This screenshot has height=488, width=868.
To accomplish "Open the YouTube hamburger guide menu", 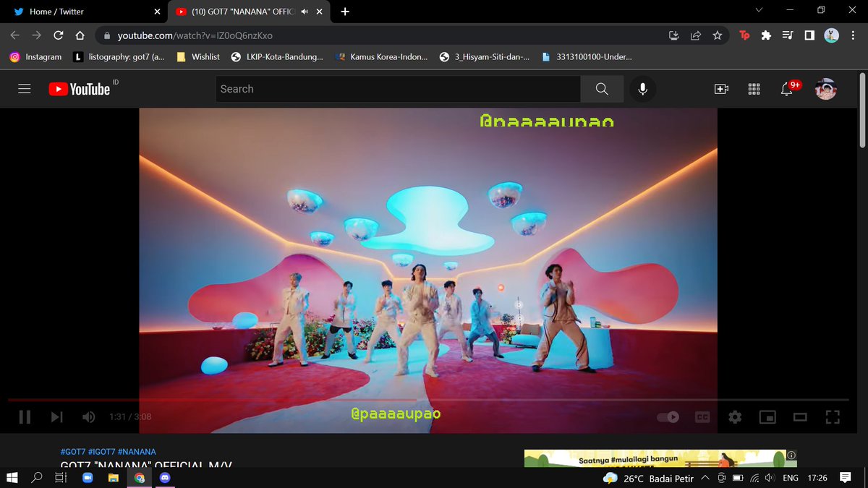I will point(25,89).
